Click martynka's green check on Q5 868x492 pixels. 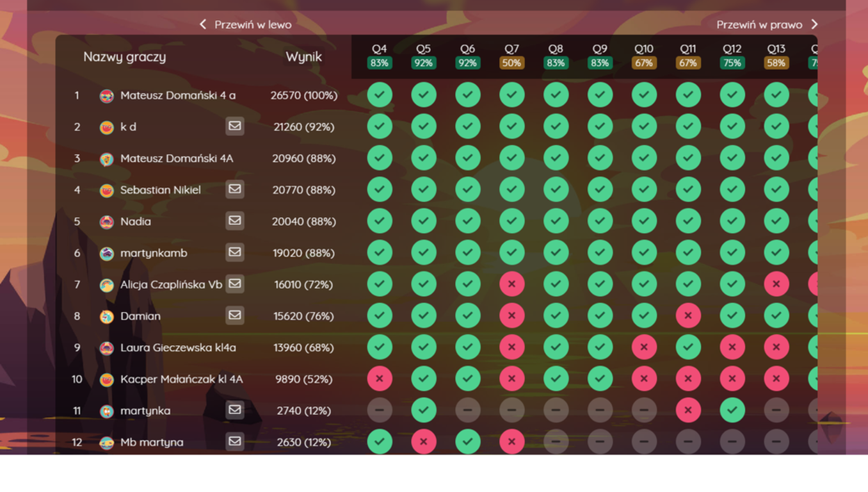424,410
